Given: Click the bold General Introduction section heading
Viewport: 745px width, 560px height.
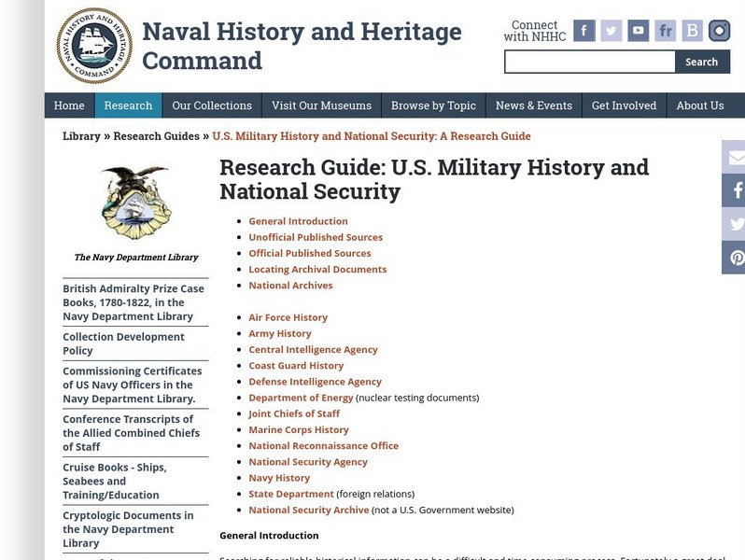Looking at the screenshot, I should pos(269,536).
